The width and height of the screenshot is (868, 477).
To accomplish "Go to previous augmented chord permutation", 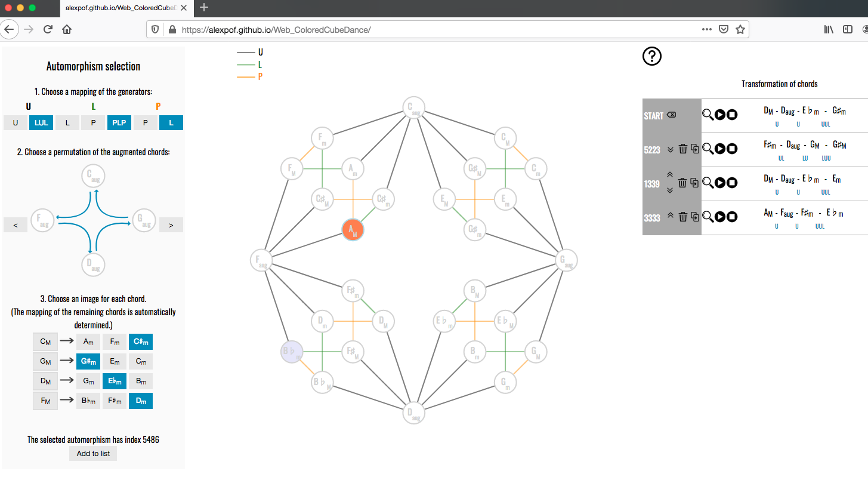I will click(16, 225).
